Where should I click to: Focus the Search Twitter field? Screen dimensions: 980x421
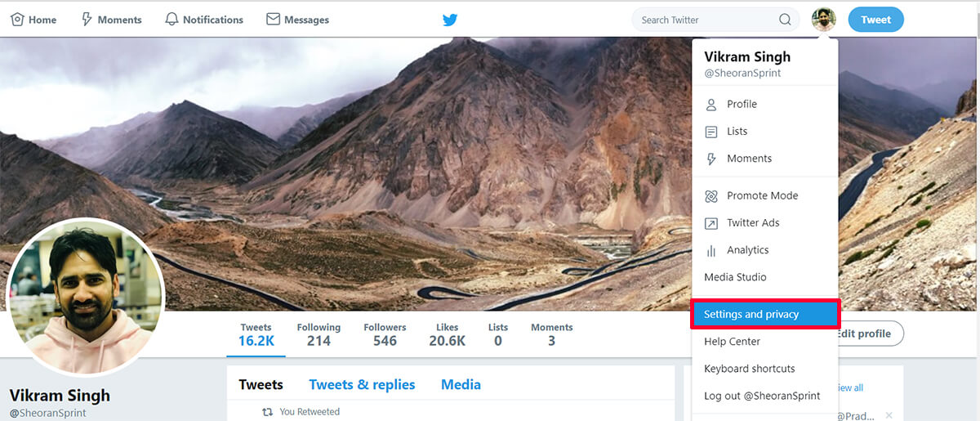click(x=715, y=20)
